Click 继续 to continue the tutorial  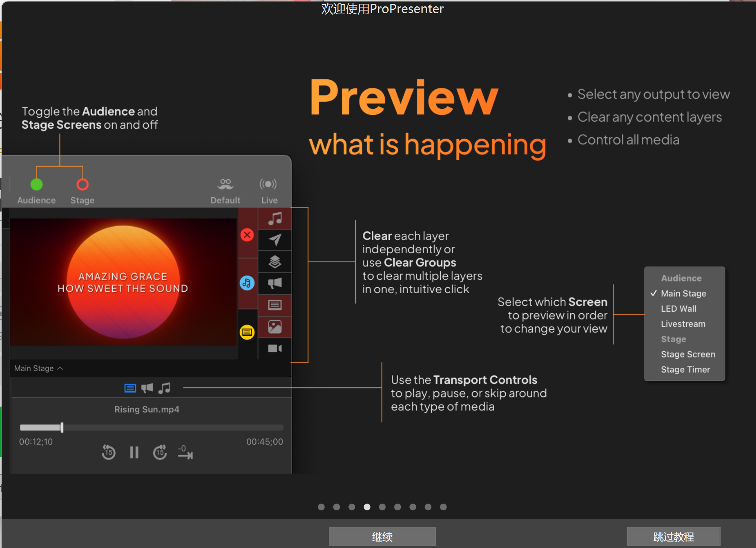382,536
